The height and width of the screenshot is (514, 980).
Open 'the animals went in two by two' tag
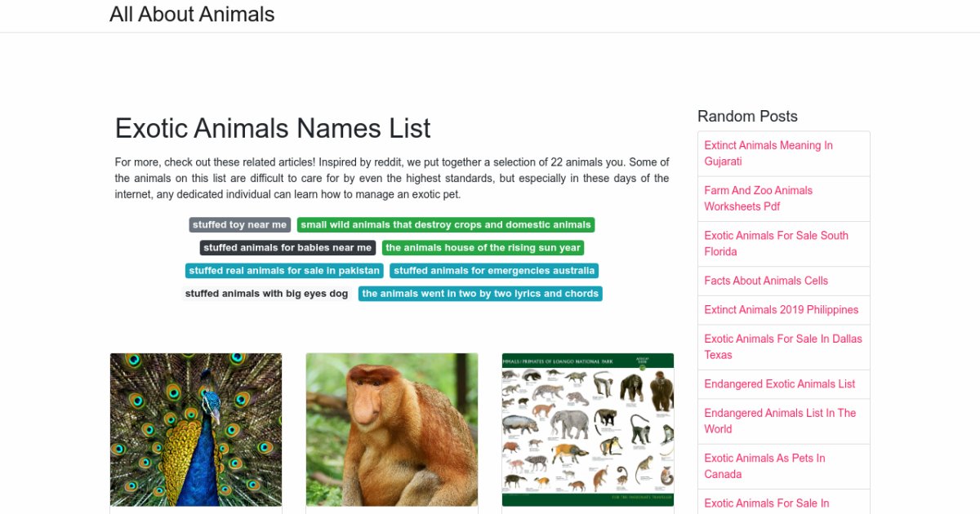pos(480,294)
